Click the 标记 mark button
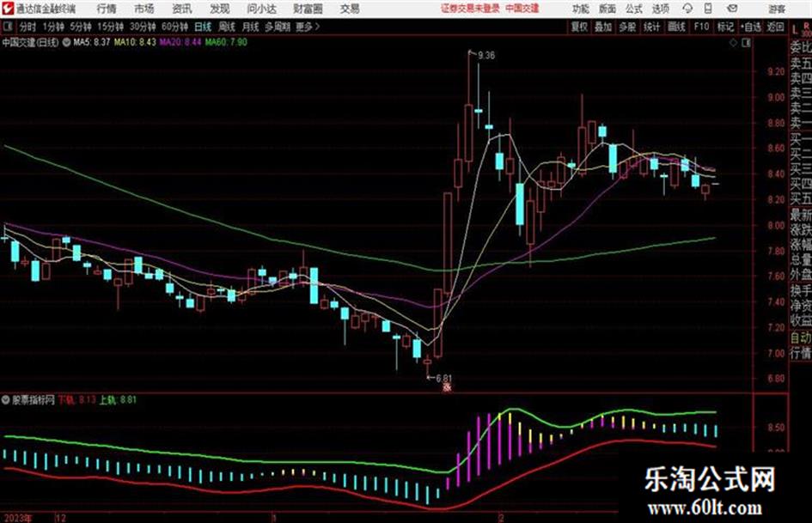Viewport: 812px width, 523px height. (x=725, y=27)
